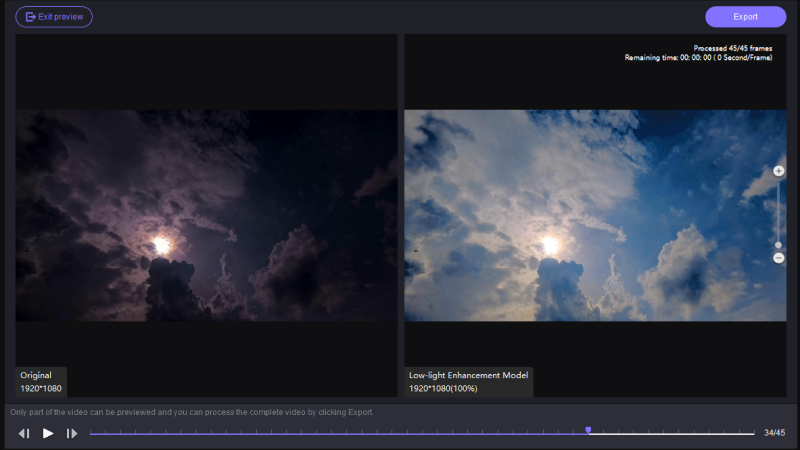Click the Original 1920*1080 label
This screenshot has height=450, width=800.
click(x=41, y=382)
